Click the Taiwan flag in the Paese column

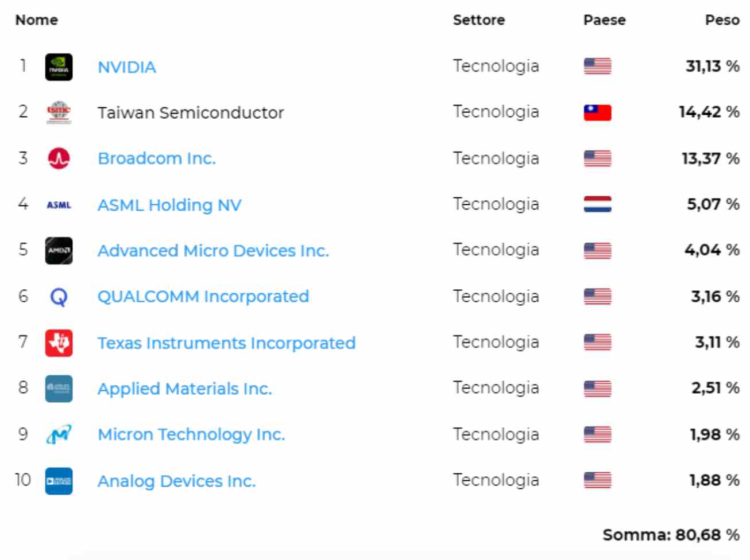tap(597, 112)
